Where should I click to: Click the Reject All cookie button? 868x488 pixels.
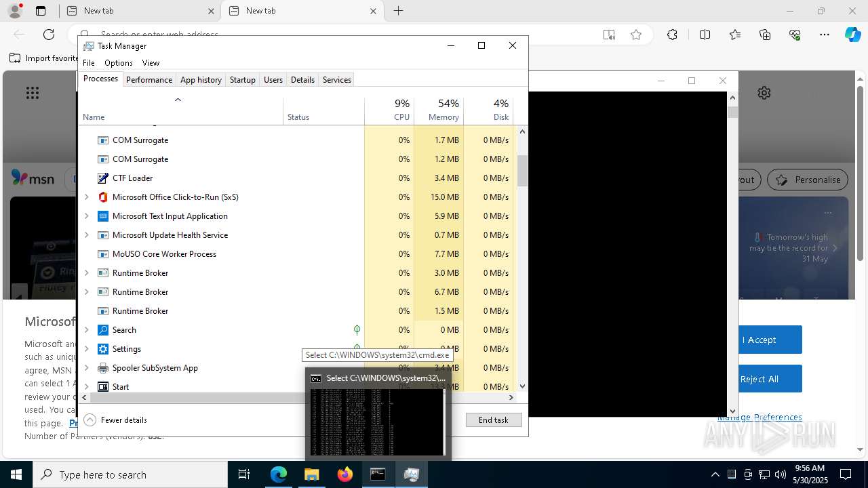coord(770,379)
